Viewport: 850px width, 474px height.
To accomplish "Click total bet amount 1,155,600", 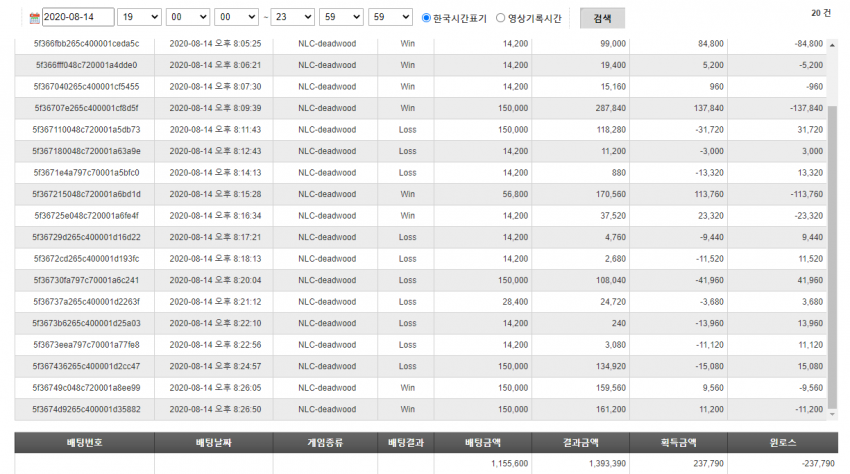I will tap(510, 464).
